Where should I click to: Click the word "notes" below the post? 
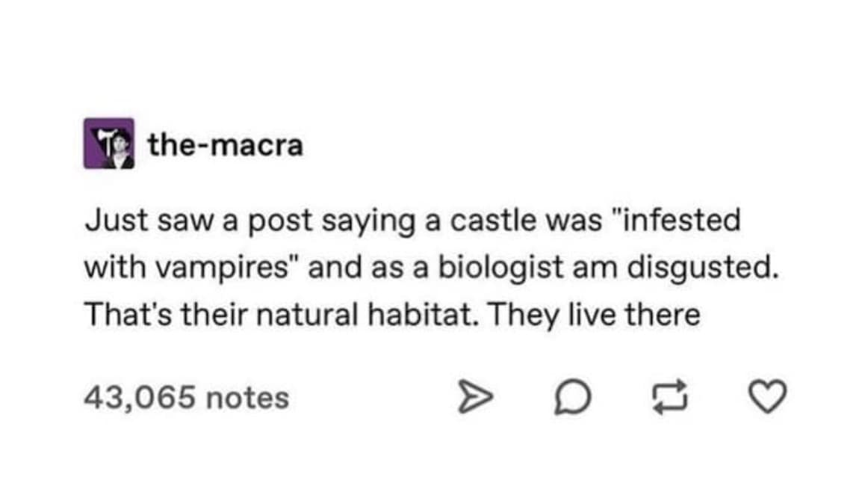(x=247, y=397)
